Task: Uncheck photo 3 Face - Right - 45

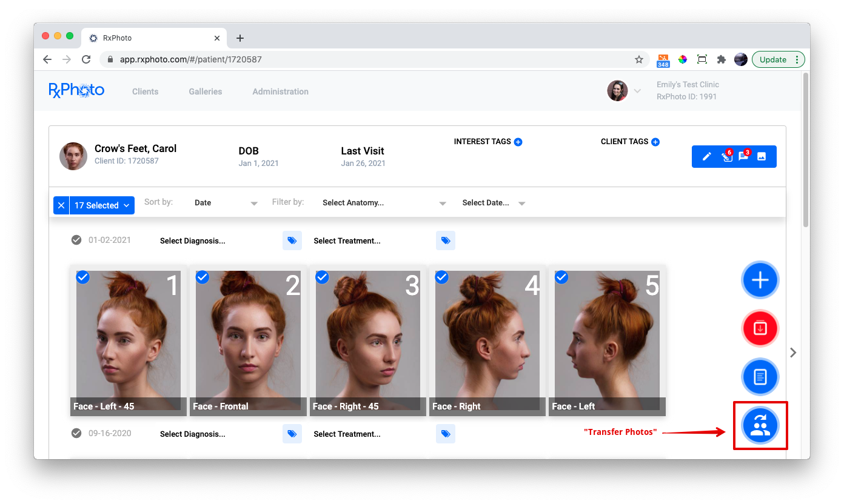Action: tap(322, 277)
